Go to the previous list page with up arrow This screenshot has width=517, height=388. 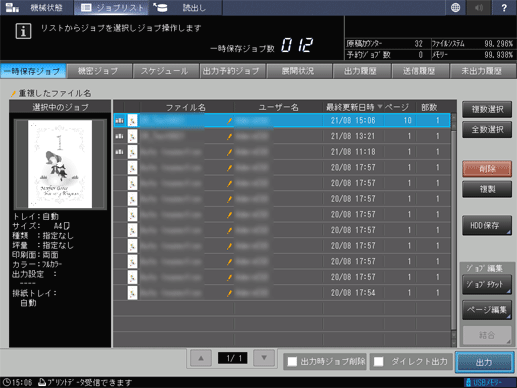click(x=201, y=358)
